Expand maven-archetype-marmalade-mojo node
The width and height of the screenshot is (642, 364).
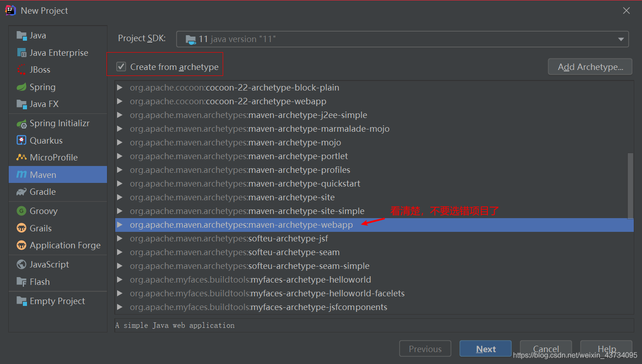click(120, 128)
